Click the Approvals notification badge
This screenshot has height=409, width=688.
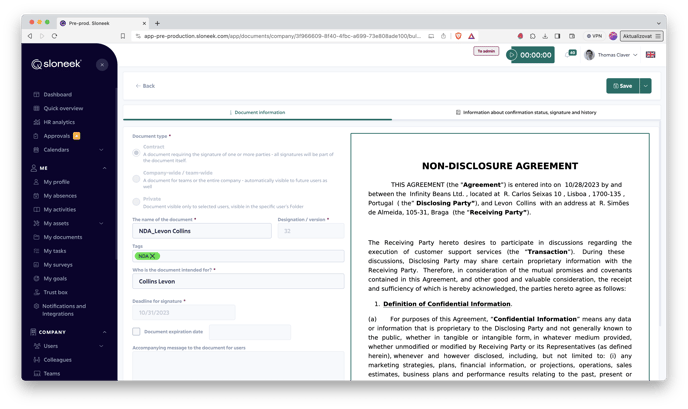(76, 136)
